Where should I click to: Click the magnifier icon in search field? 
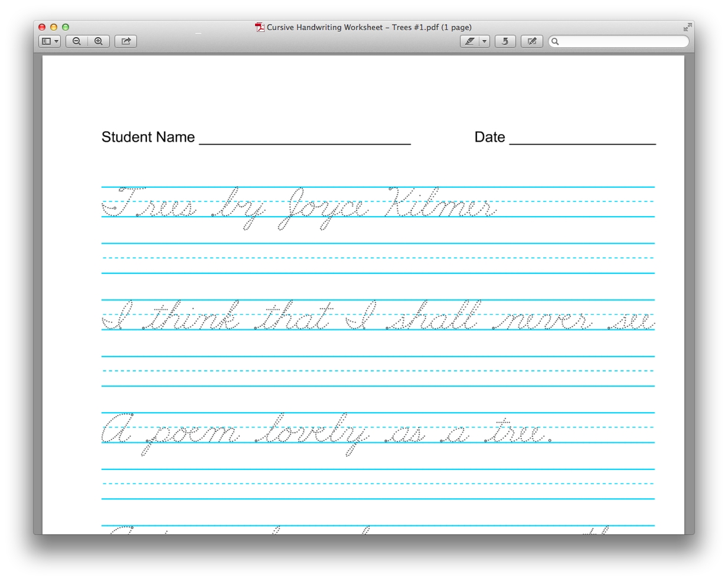[555, 41]
